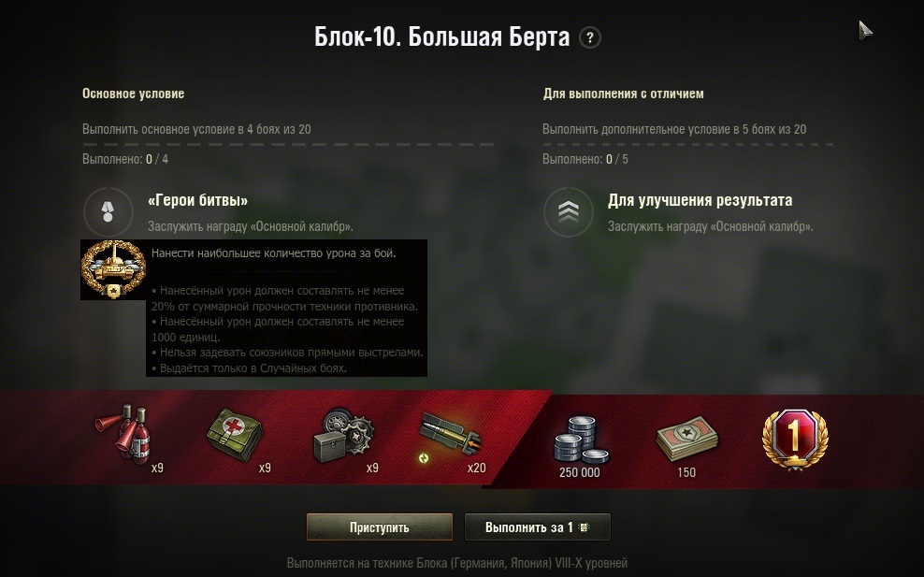Click the Блок-10. Большая Берта title

442,37
